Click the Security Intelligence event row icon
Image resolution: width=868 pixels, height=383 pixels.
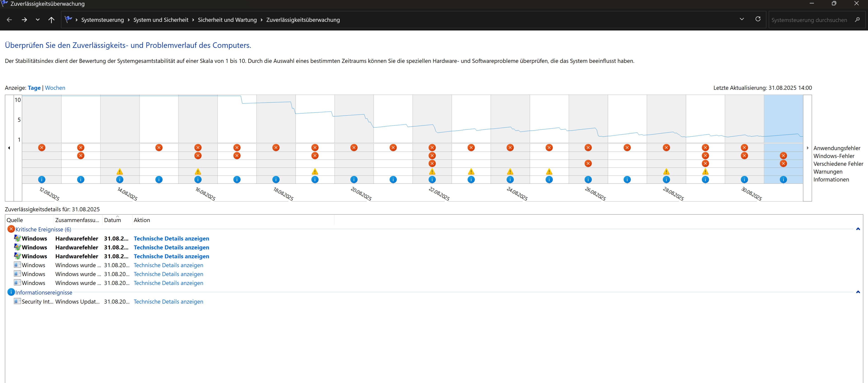(x=17, y=301)
